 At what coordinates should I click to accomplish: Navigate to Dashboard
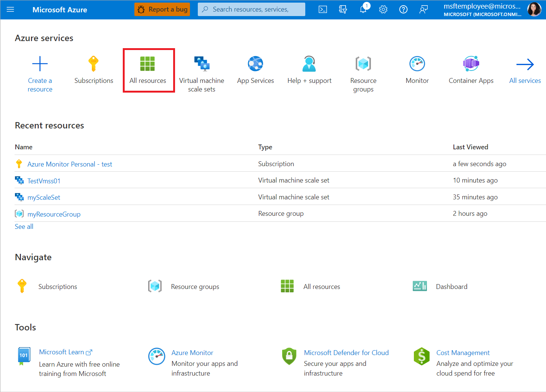pos(452,287)
